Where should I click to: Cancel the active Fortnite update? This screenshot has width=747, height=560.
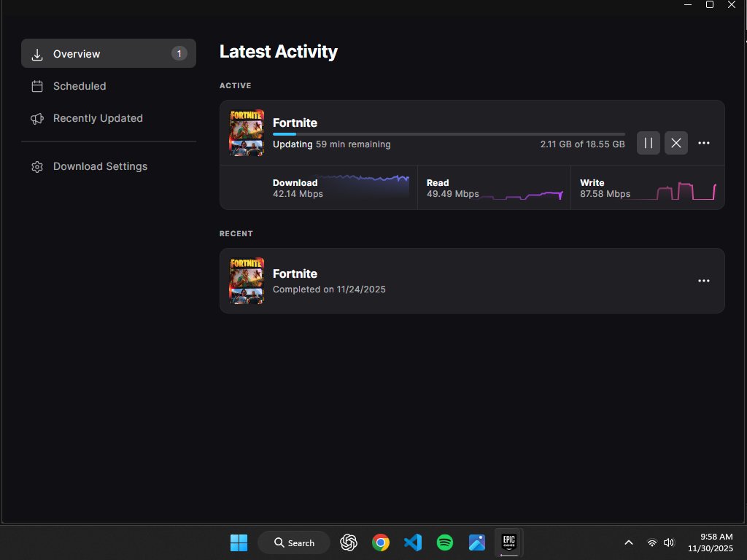tap(676, 143)
